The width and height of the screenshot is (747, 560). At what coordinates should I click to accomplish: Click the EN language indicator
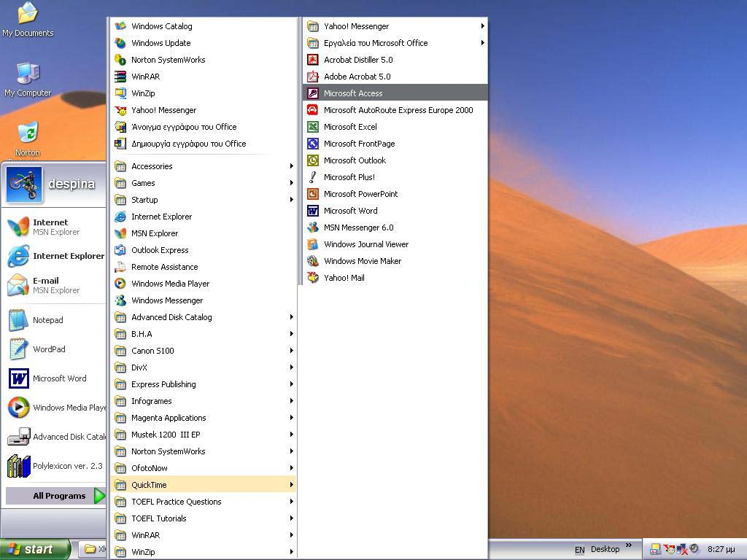[579, 550]
